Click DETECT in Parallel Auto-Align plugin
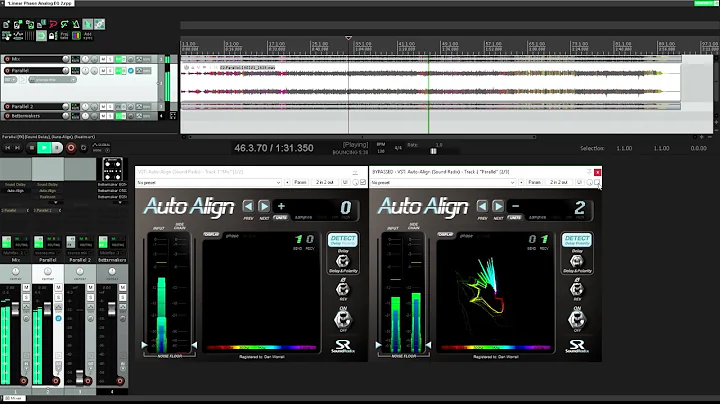This screenshot has height=404, width=720. [x=577, y=240]
